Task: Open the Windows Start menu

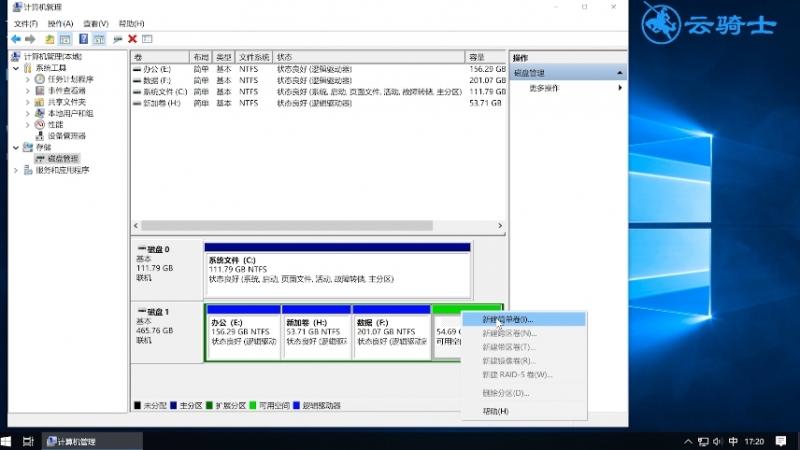Action: click(x=6, y=441)
